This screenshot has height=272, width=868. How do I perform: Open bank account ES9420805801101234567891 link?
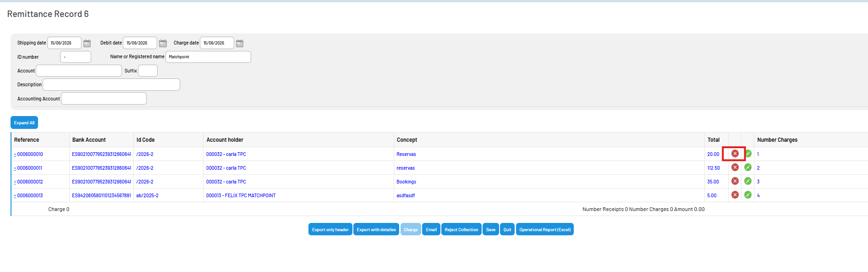pos(101,195)
